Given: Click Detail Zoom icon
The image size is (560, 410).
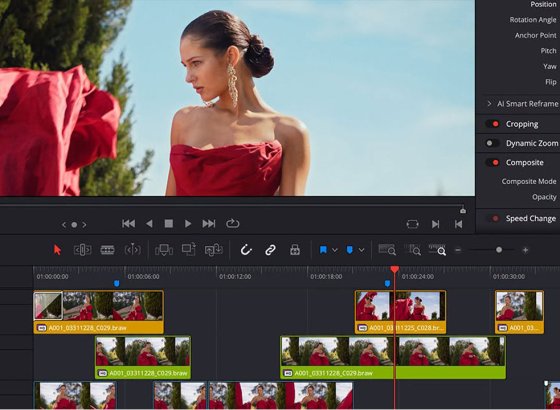Looking at the screenshot, I should (412, 250).
